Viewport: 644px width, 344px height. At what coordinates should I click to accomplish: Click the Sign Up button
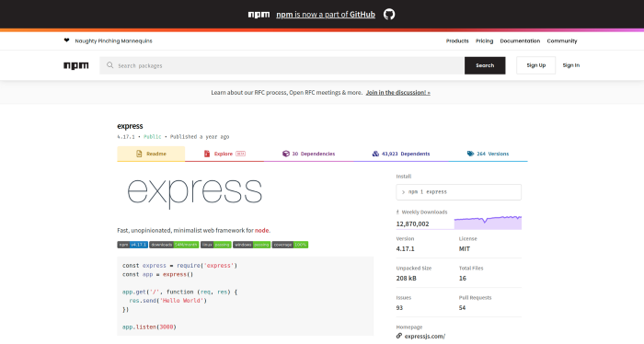coord(536,65)
